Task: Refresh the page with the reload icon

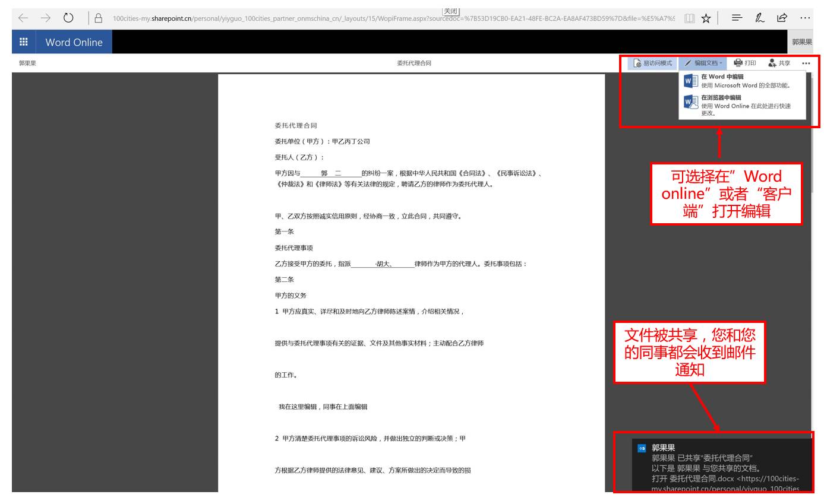Action: 68,18
